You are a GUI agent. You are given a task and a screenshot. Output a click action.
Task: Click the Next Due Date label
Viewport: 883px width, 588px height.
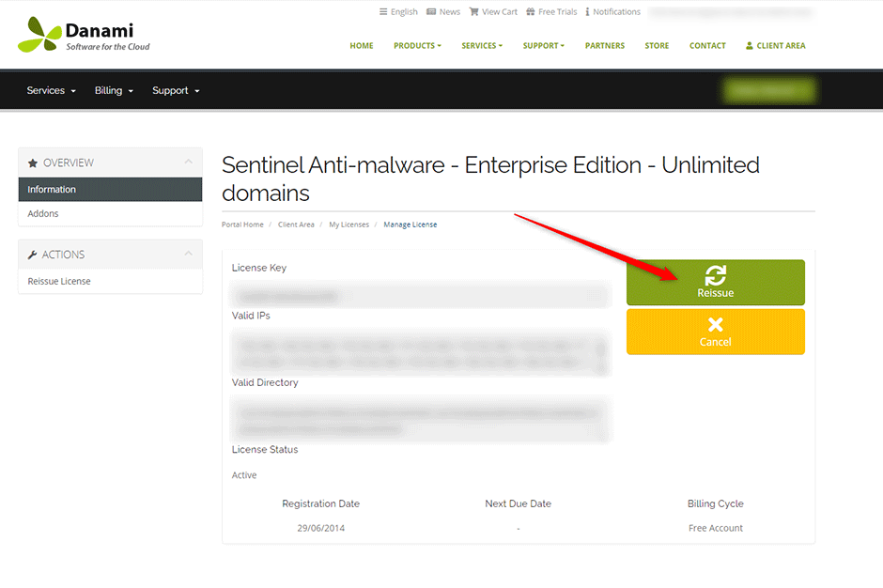[x=519, y=503]
